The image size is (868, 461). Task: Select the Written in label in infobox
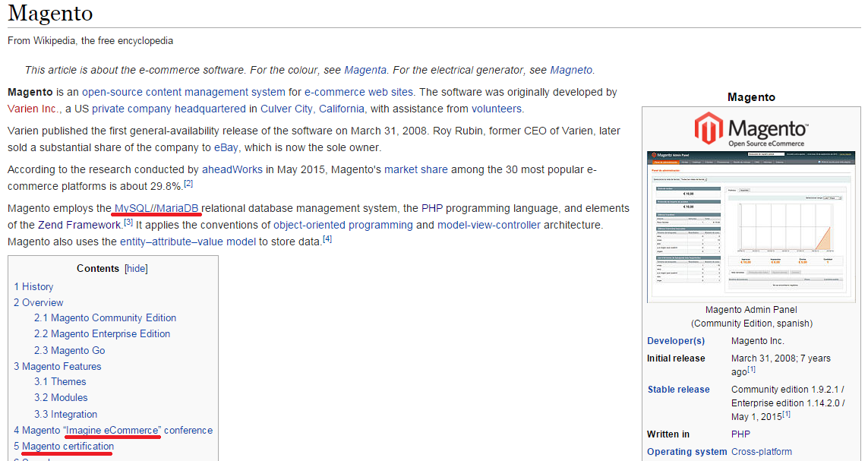tap(668, 434)
